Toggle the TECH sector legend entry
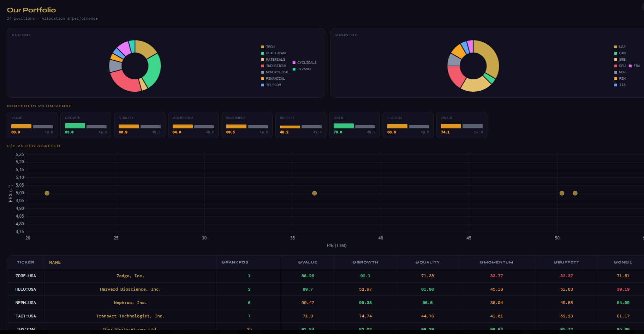 click(x=270, y=47)
